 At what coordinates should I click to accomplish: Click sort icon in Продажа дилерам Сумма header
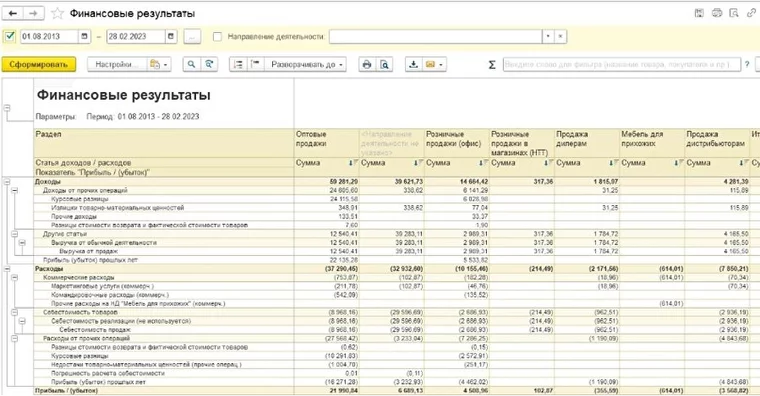pyautogui.click(x=614, y=163)
